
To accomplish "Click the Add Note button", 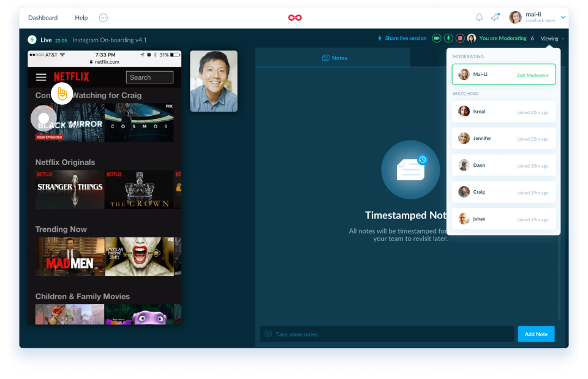I will coord(536,334).
